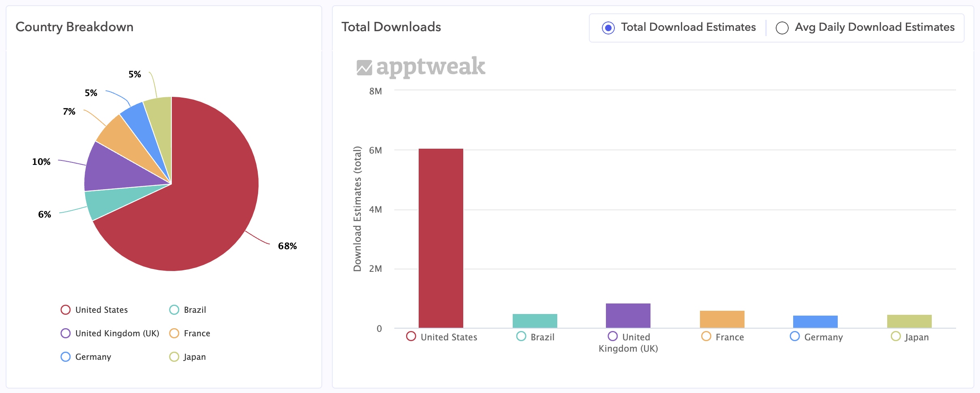Toggle Brazil legend circle under pie chart
The image size is (980, 393).
(x=174, y=310)
